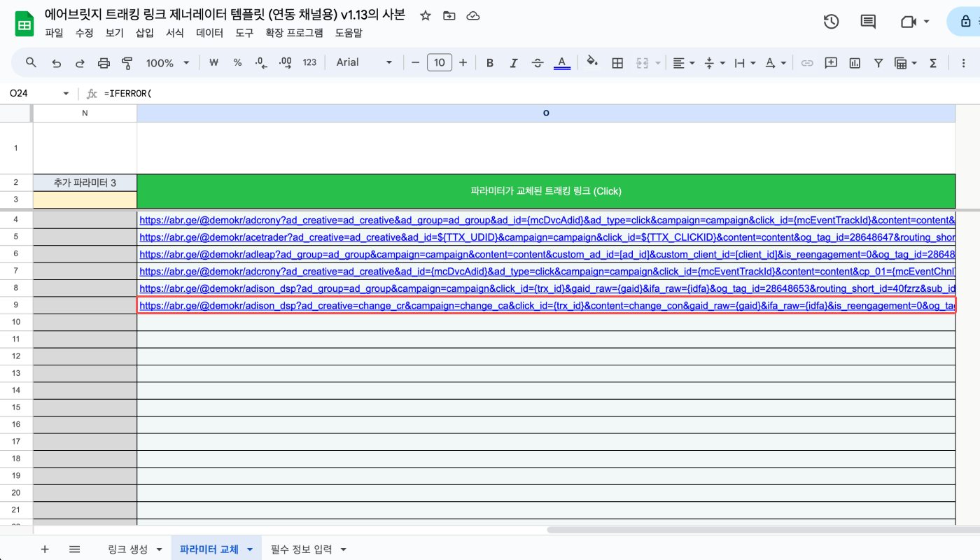
Task: Open 파라미터 교체 tab dropdown arrow
Action: click(250, 549)
